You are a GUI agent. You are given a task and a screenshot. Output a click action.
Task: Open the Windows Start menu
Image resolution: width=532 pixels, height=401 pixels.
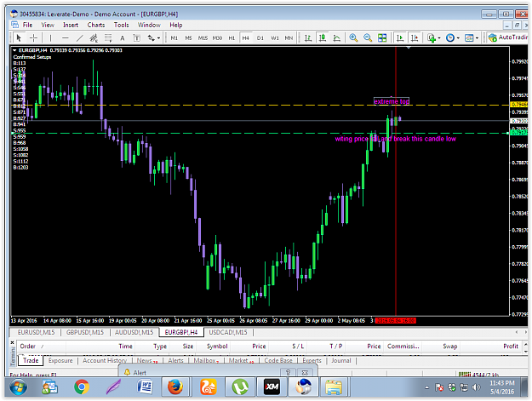click(x=18, y=387)
